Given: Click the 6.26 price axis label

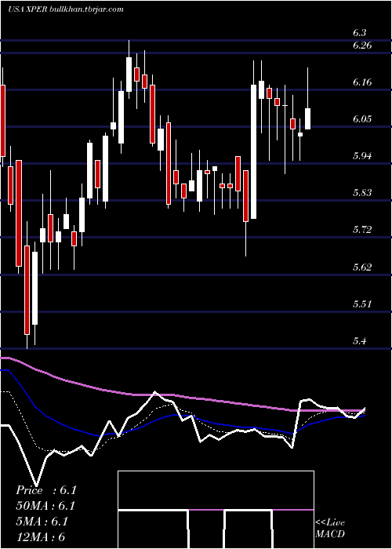Looking at the screenshot, I should pyautogui.click(x=362, y=45).
